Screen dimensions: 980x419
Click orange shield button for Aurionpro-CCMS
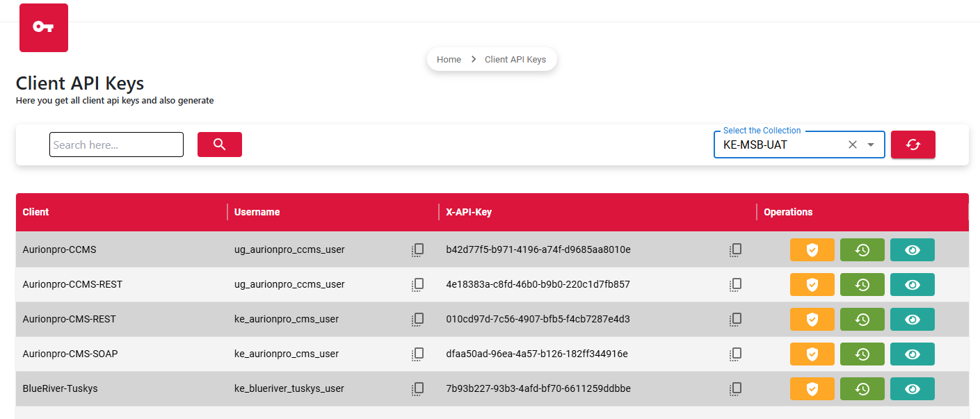[x=812, y=249]
